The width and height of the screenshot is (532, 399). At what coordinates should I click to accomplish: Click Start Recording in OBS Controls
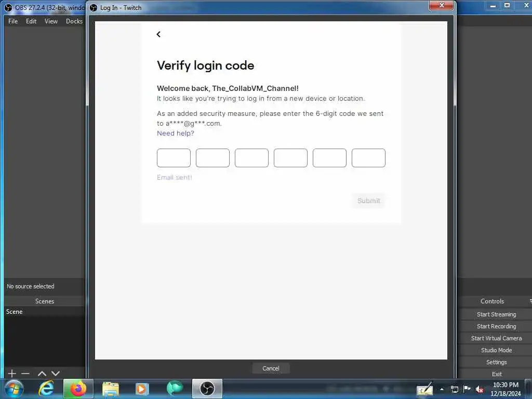pos(496,326)
